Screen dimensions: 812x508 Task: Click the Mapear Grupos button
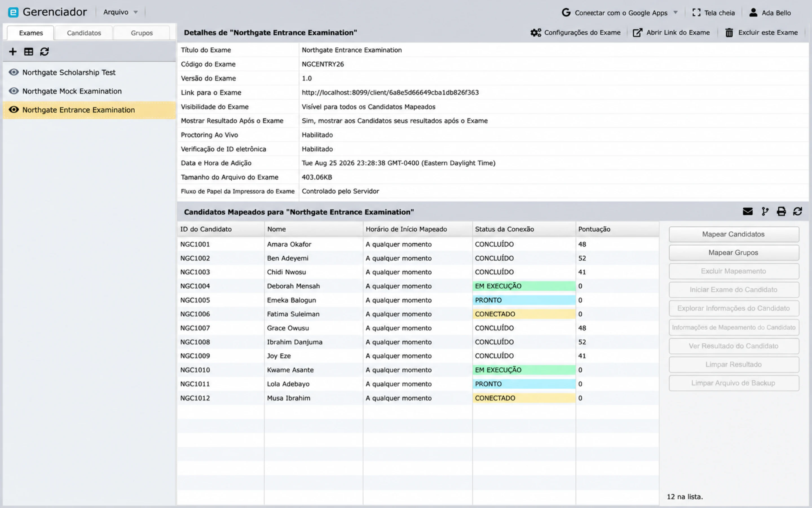[x=734, y=253]
